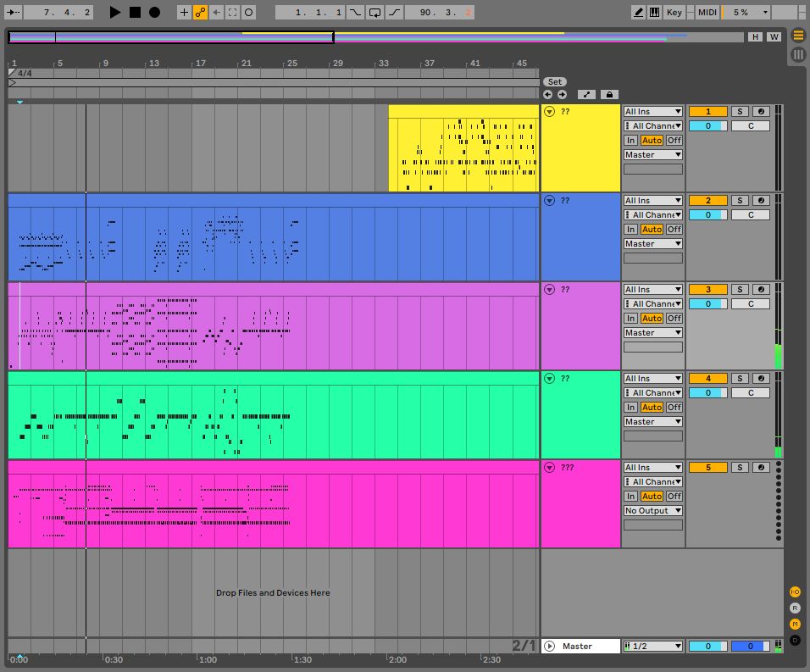Viewport: 810px width, 672px height.
Task: Toggle the Loop switch icon
Action: coord(374,13)
